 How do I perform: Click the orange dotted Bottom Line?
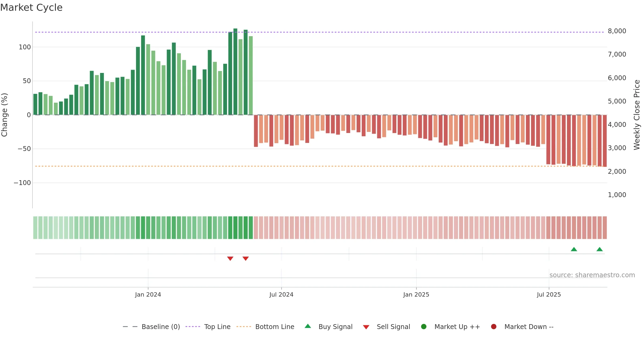[319, 166]
